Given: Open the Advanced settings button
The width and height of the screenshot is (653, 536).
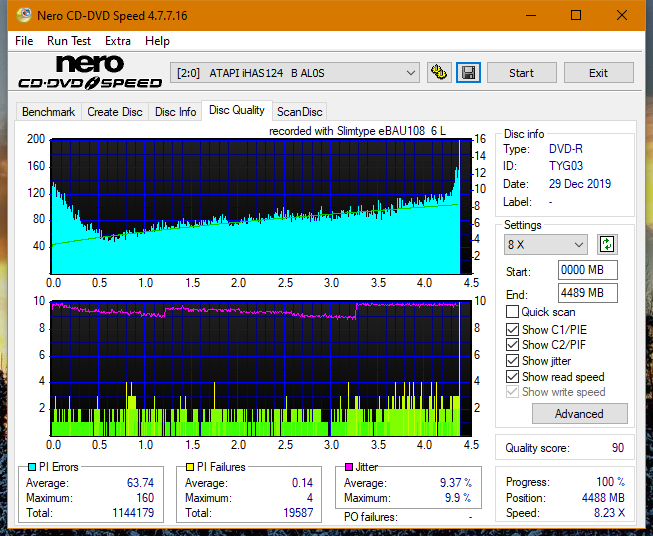Looking at the screenshot, I should click(x=579, y=414).
